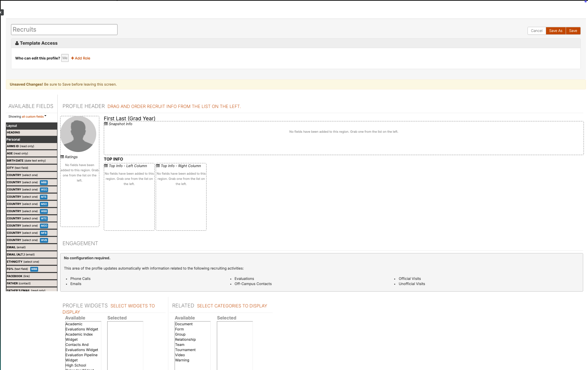588x370 pixels.
Task: Click the plus icon beside Add Role
Action: tap(73, 58)
